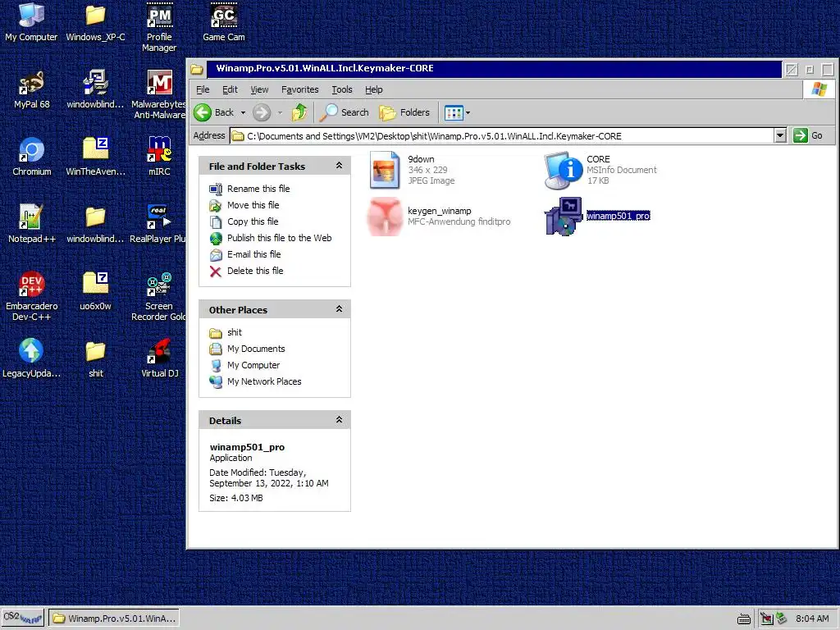Open the View menu
The height and width of the screenshot is (630, 840).
259,89
